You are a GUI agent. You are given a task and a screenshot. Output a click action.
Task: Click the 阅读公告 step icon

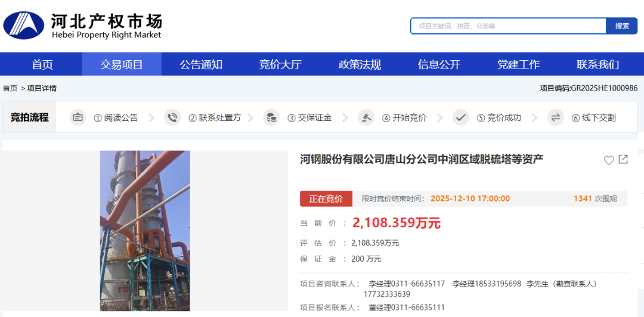click(78, 118)
